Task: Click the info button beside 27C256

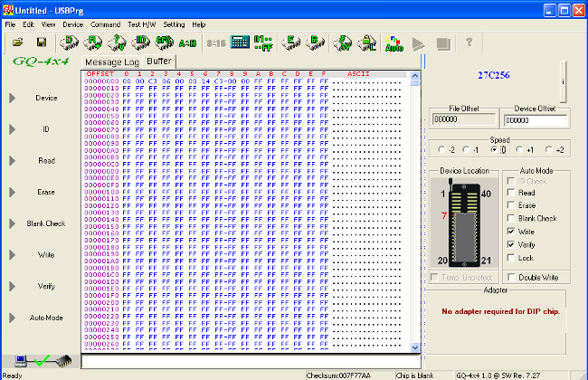Action: [x=563, y=81]
